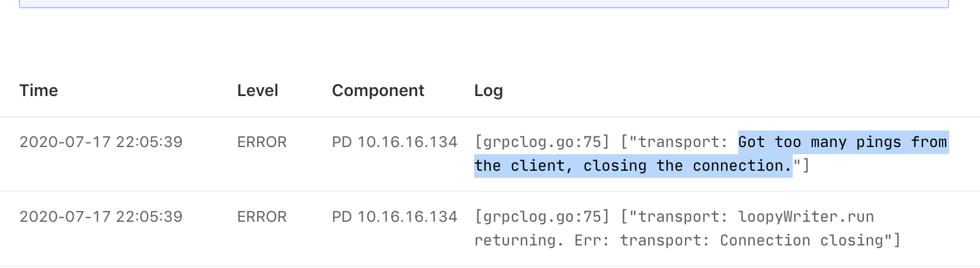Select the first row's timestamp cell

101,142
